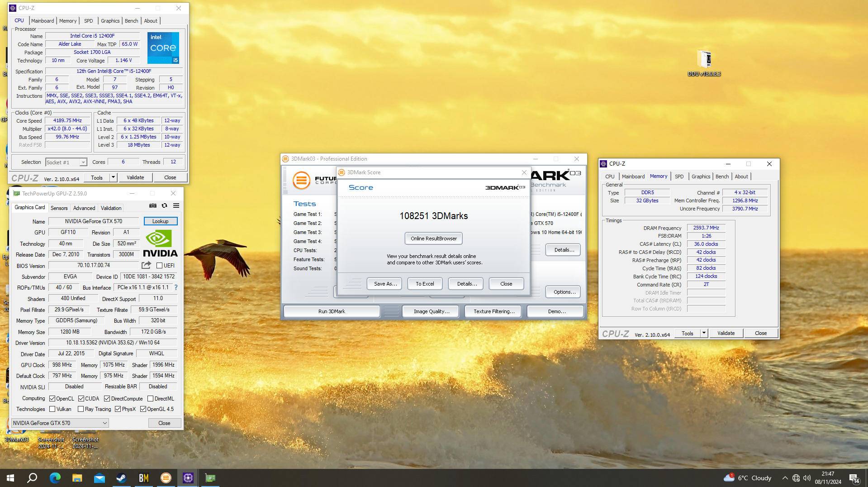
Task: Click the 3DMark03 orange taskbar icon
Action: [x=166, y=478]
